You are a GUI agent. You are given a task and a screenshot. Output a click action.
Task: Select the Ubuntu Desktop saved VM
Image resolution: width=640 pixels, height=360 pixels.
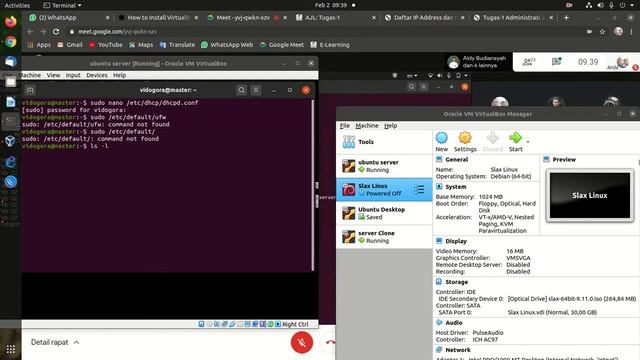point(384,213)
